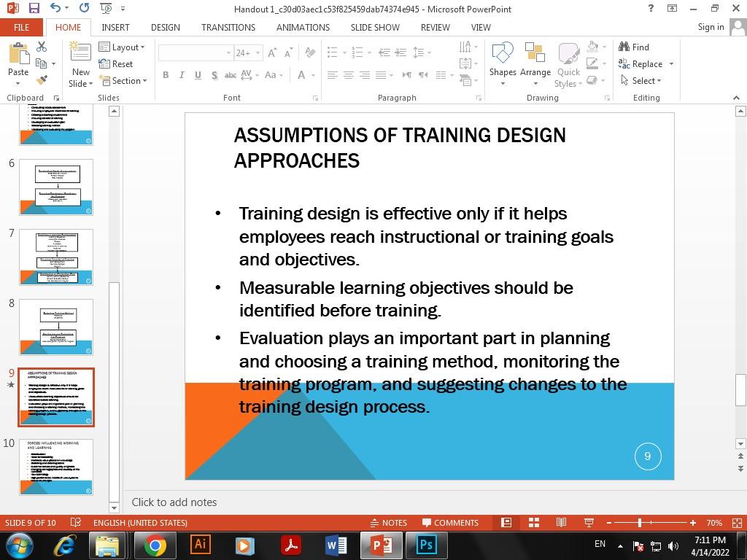Open the Replace dropdown arrow
The height and width of the screenshot is (560, 747).
[671, 64]
